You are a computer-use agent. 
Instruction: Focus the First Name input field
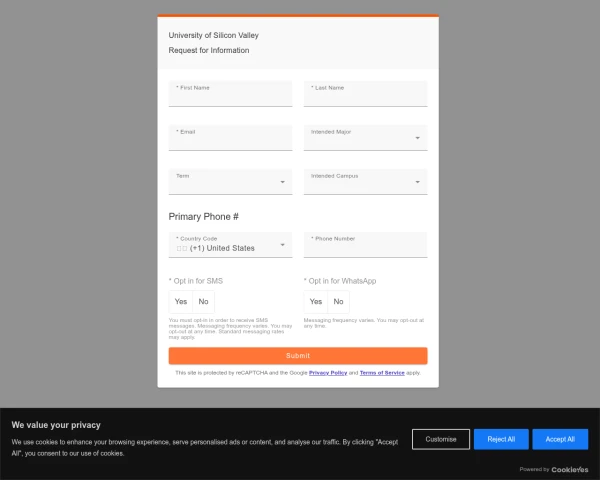(x=230, y=94)
